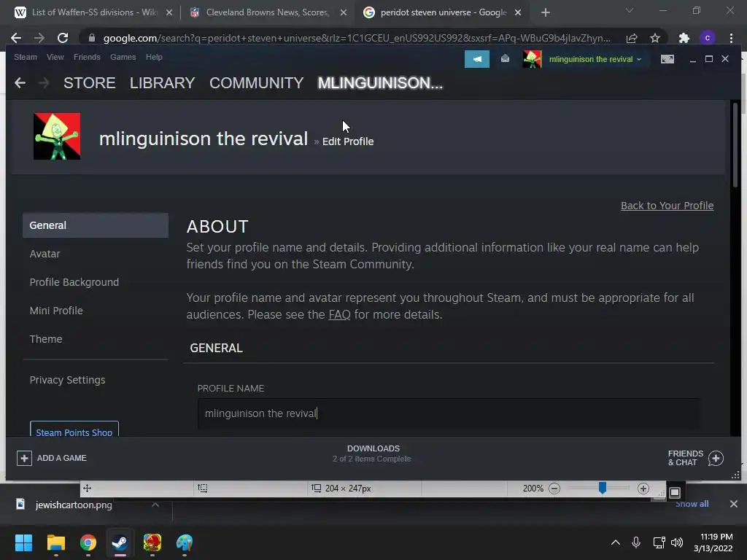Open the View menu in Steam
The image size is (747, 560).
[x=55, y=57]
